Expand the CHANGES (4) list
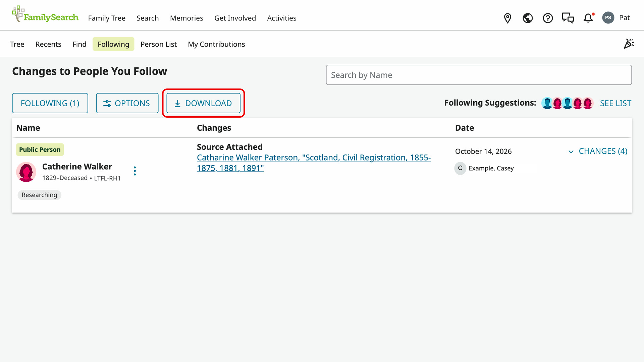Image resolution: width=644 pixels, height=362 pixels. [x=598, y=151]
